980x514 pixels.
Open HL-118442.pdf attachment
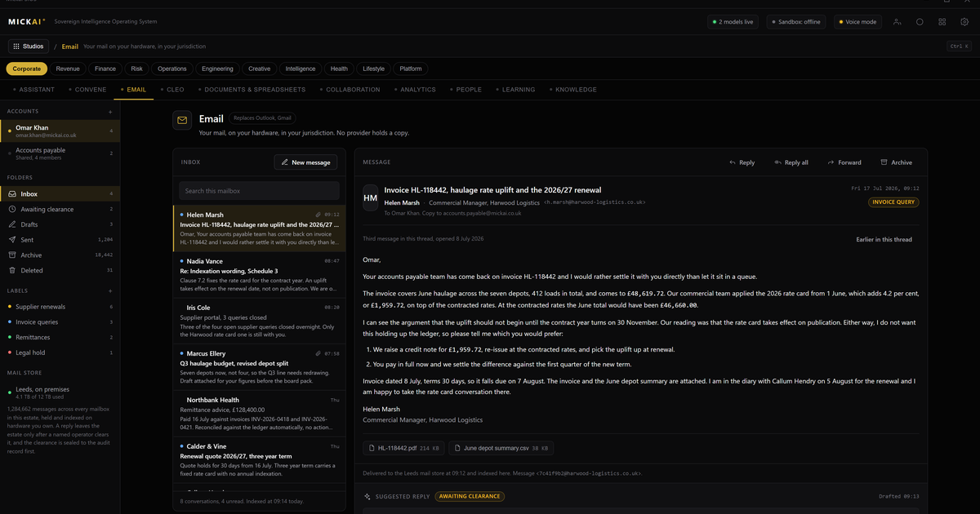[x=403, y=448]
